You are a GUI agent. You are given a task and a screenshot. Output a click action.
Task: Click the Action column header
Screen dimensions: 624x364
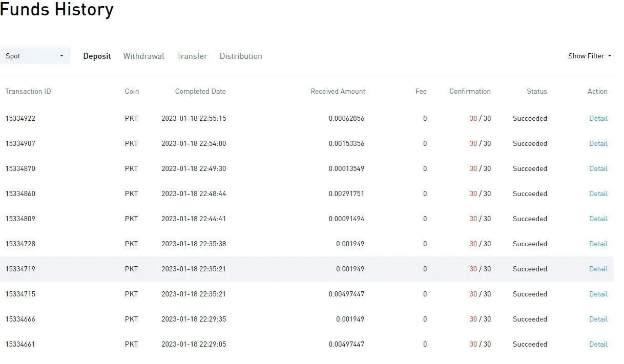[x=597, y=91]
